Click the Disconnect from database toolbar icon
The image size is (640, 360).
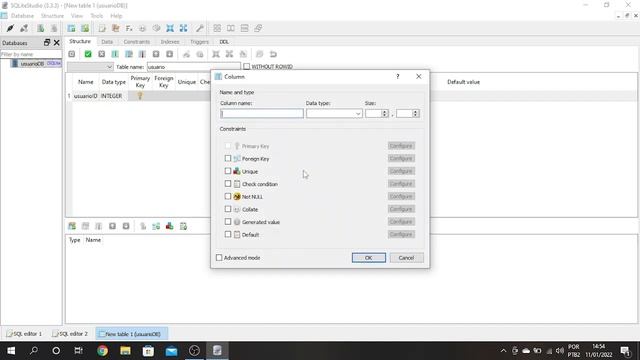click(x=24, y=28)
